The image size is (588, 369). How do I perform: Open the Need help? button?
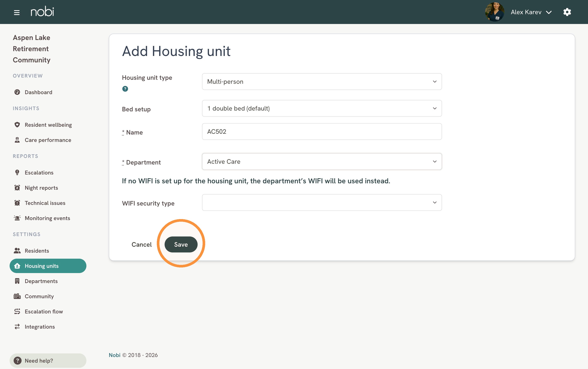[x=48, y=360]
